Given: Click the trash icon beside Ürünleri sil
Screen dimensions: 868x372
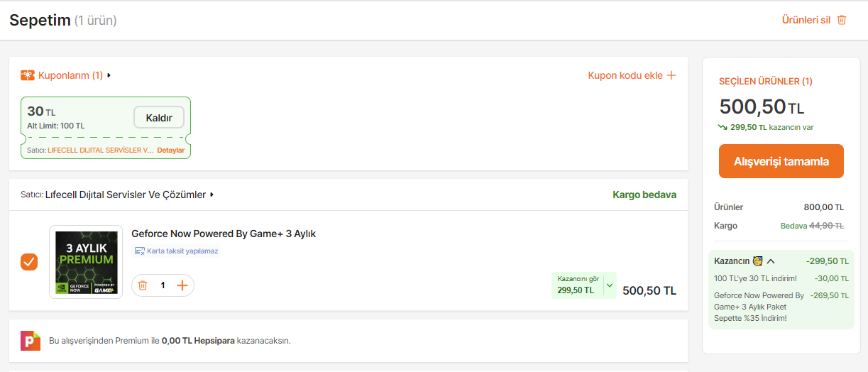Looking at the screenshot, I should pos(842,20).
